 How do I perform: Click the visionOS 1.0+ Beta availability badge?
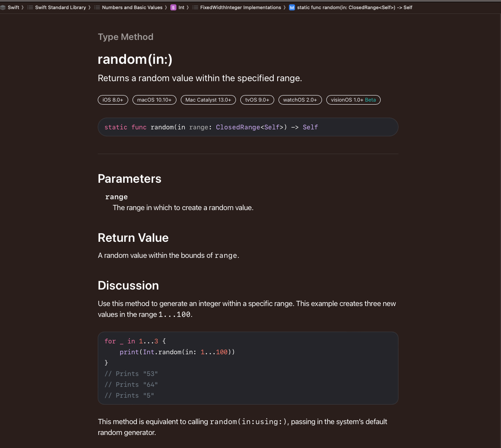(x=353, y=99)
